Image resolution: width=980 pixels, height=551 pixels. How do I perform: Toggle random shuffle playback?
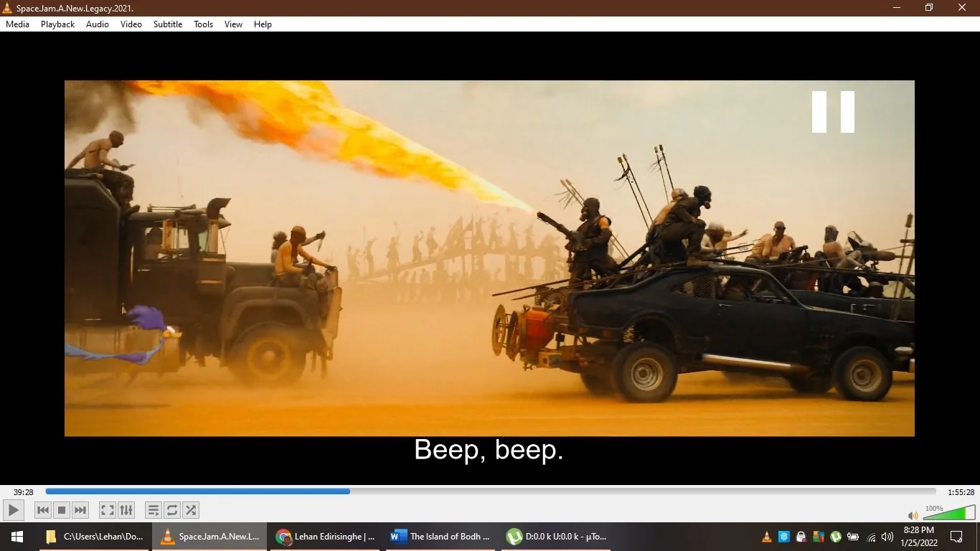(191, 510)
